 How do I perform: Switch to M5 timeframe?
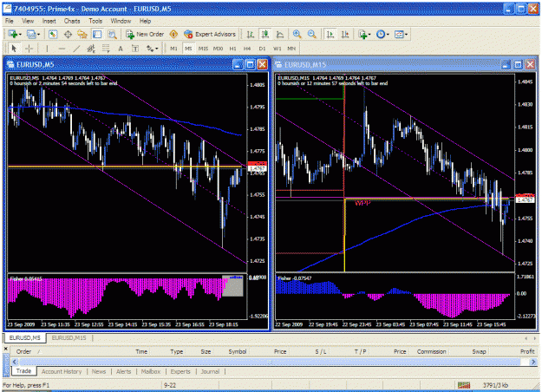tap(188, 49)
